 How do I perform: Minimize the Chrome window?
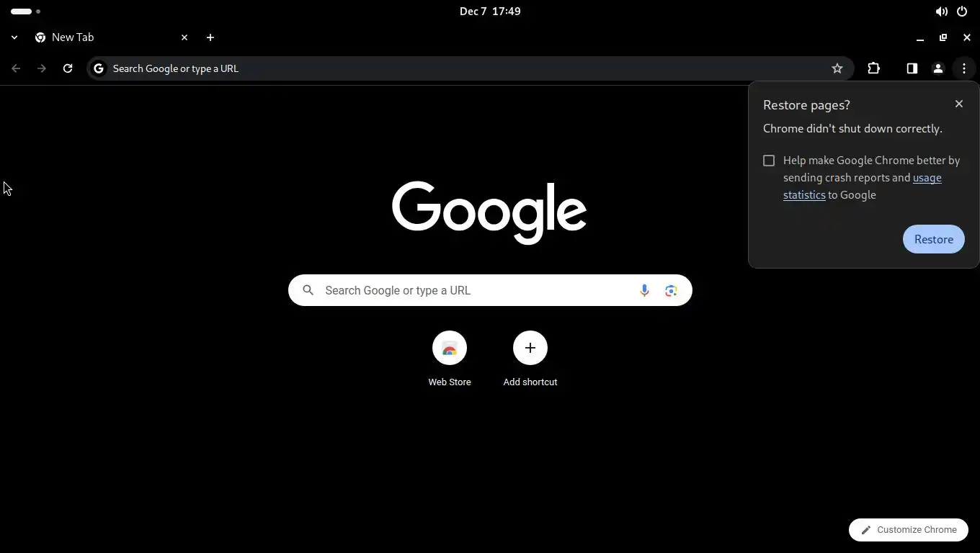click(919, 37)
